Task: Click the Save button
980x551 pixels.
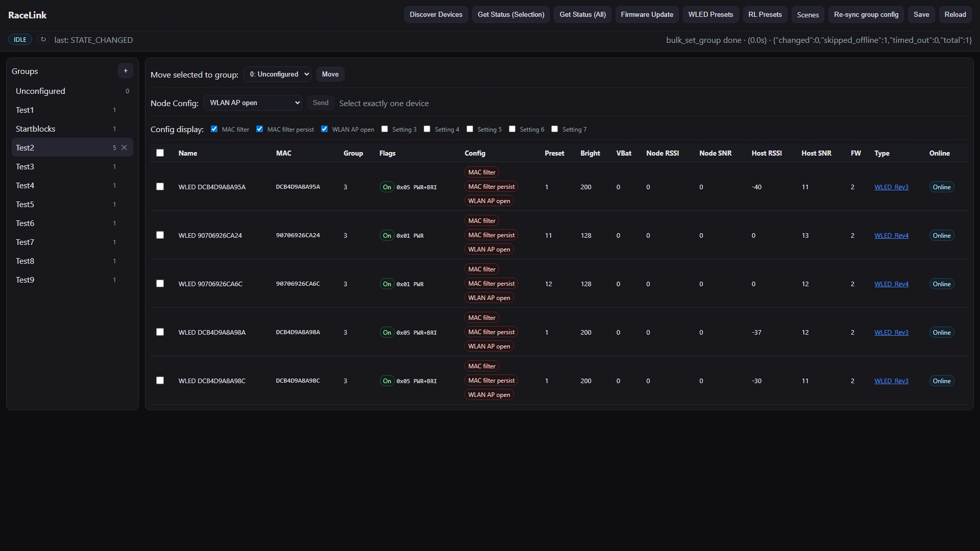Action: (921, 15)
